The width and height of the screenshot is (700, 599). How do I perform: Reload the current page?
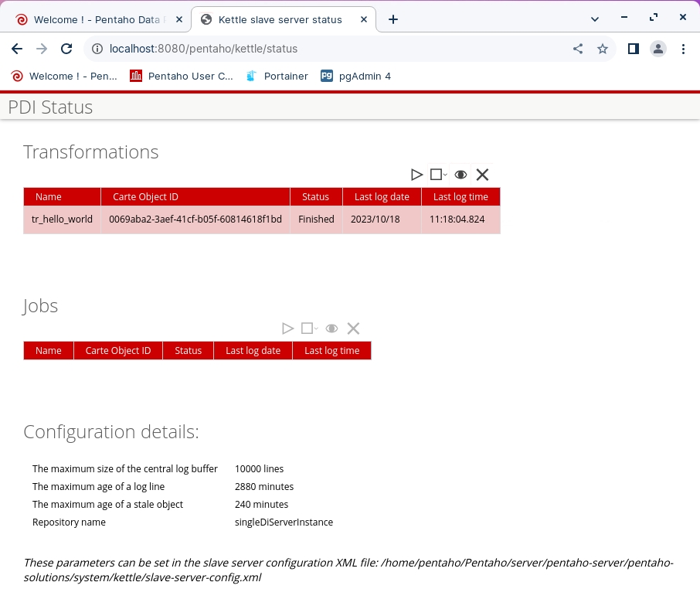coord(66,49)
